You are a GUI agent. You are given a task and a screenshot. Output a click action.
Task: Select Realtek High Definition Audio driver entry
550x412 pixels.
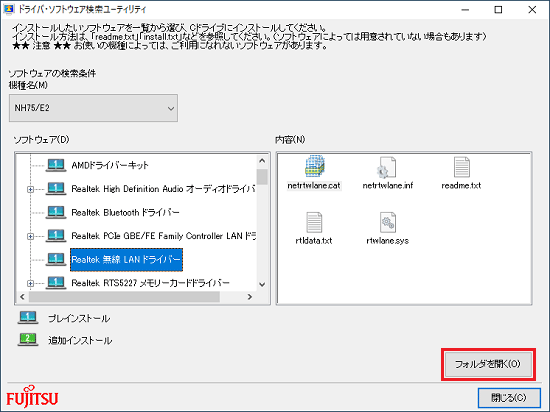point(163,189)
